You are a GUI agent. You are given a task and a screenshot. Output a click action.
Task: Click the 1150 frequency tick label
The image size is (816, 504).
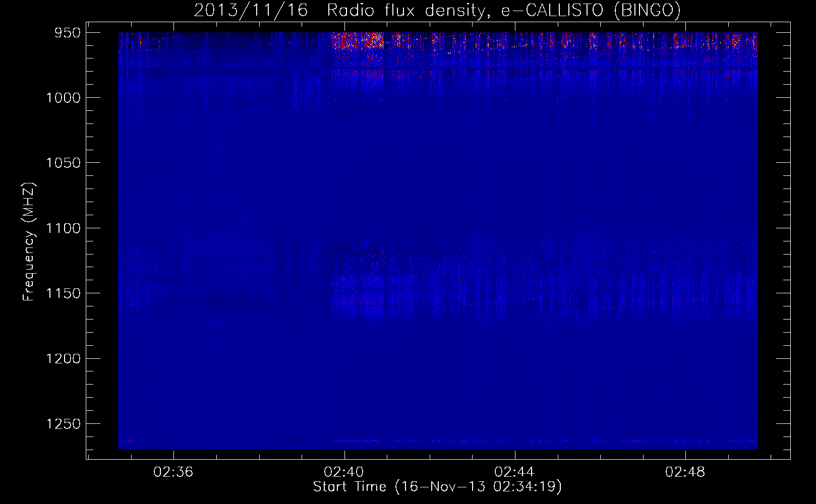(x=63, y=293)
